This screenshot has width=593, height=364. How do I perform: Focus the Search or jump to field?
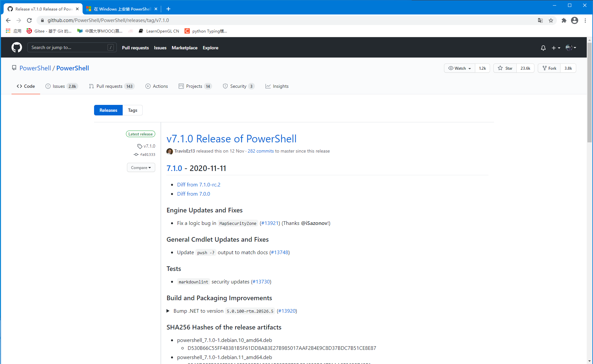pyautogui.click(x=72, y=47)
